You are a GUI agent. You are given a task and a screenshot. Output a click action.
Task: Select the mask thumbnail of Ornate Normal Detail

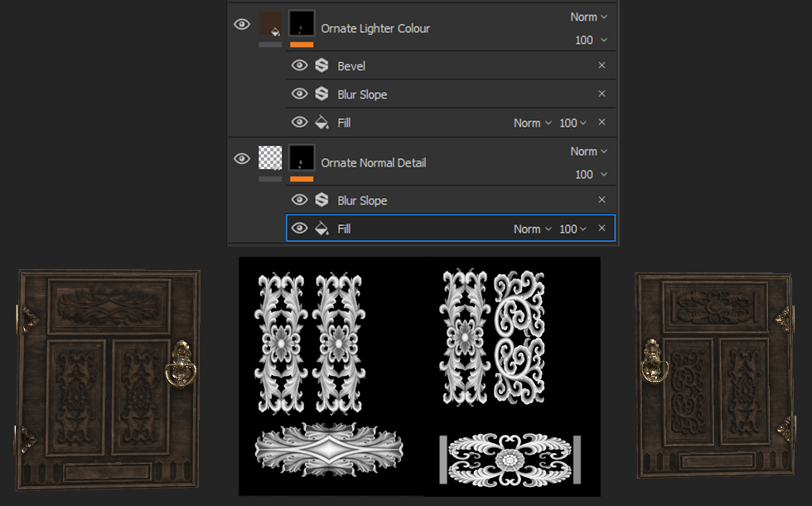pyautogui.click(x=301, y=158)
